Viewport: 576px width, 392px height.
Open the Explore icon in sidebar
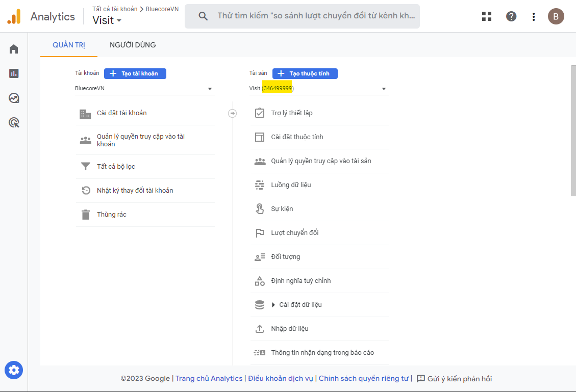(14, 98)
